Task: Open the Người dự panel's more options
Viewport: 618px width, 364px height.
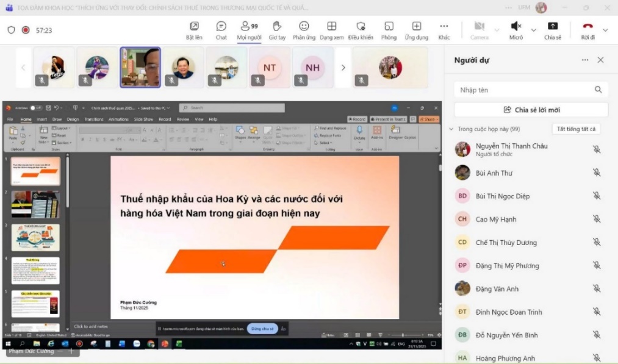Action: click(585, 60)
